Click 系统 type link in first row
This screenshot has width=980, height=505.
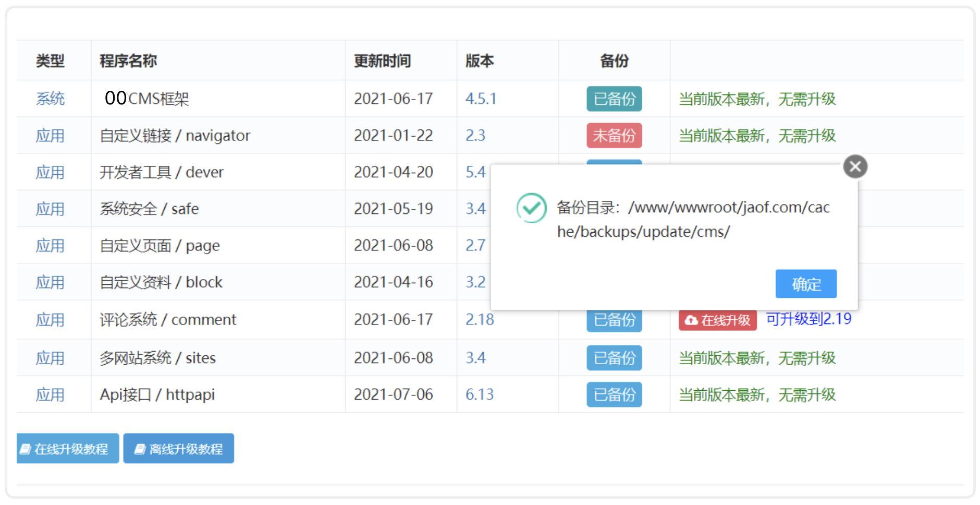(50, 99)
